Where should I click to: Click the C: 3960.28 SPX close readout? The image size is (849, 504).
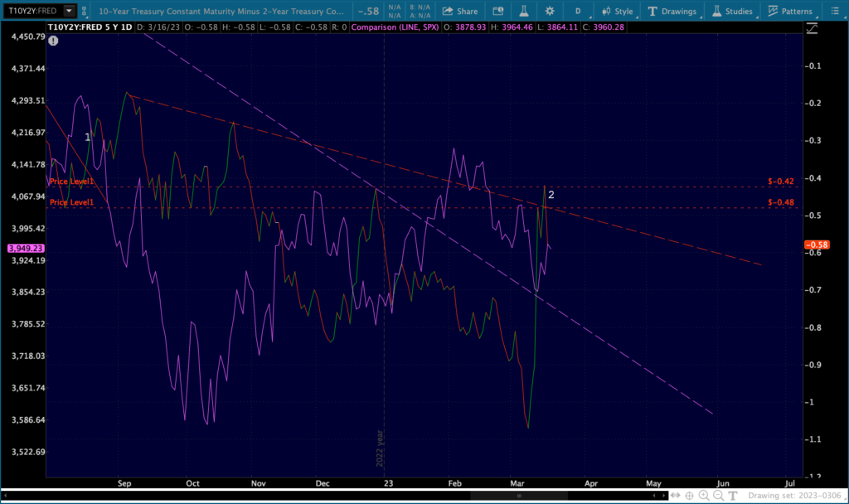pyautogui.click(x=604, y=27)
